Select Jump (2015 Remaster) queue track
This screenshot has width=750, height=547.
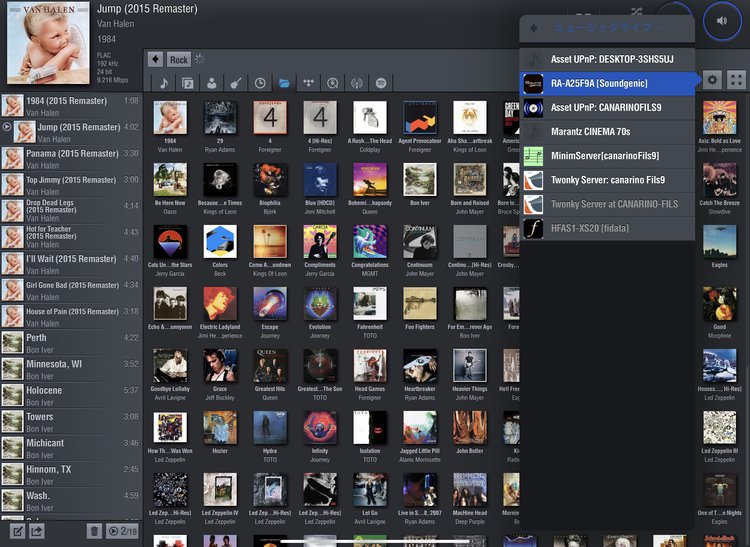[x=71, y=132]
